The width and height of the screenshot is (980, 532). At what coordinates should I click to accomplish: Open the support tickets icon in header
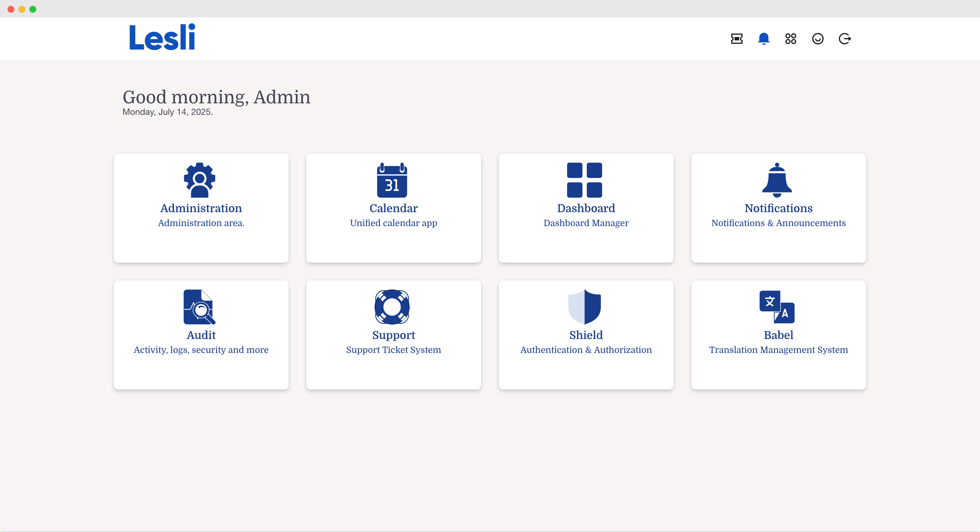tap(737, 39)
